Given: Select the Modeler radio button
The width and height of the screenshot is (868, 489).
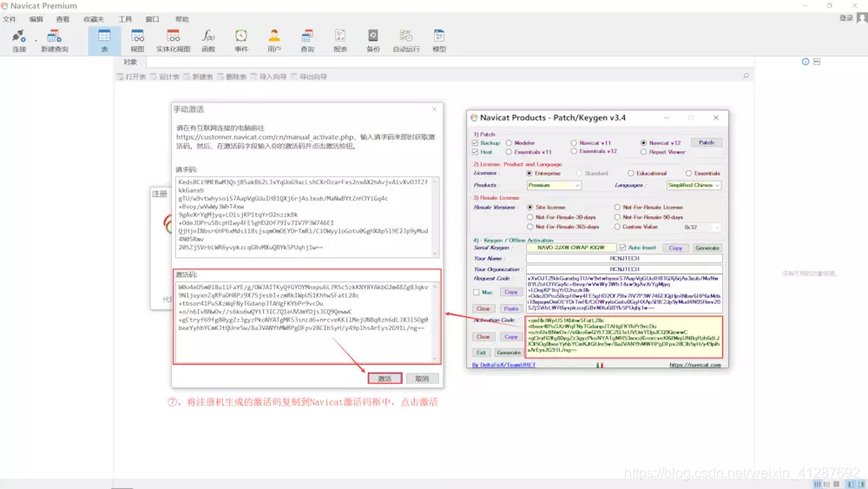Looking at the screenshot, I should (x=509, y=143).
